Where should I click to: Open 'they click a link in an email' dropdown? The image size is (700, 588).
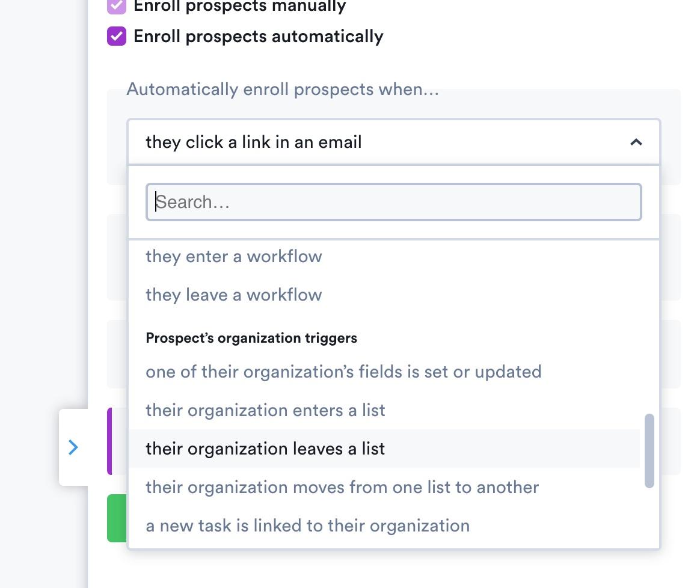tap(393, 142)
